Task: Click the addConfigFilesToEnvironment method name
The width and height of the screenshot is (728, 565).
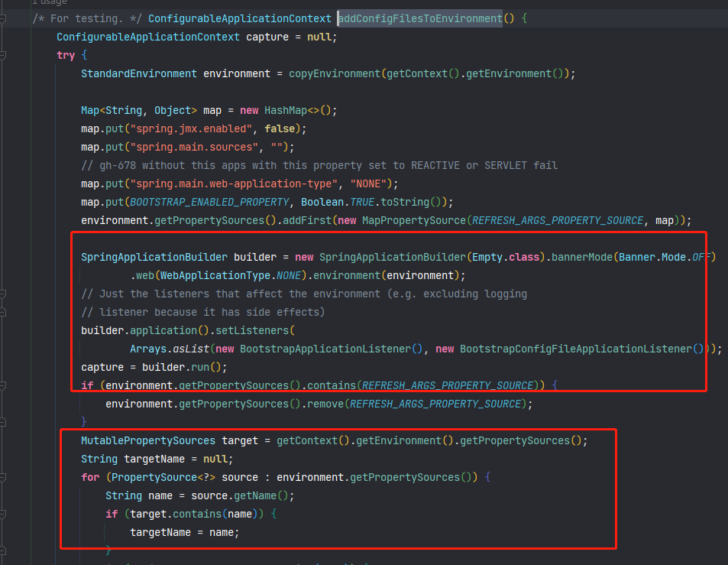Action: (420, 18)
